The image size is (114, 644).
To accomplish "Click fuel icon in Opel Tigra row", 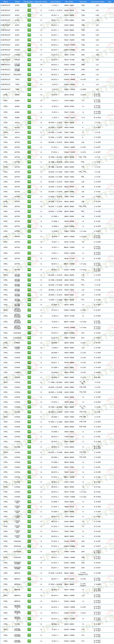I will coord(29,624).
